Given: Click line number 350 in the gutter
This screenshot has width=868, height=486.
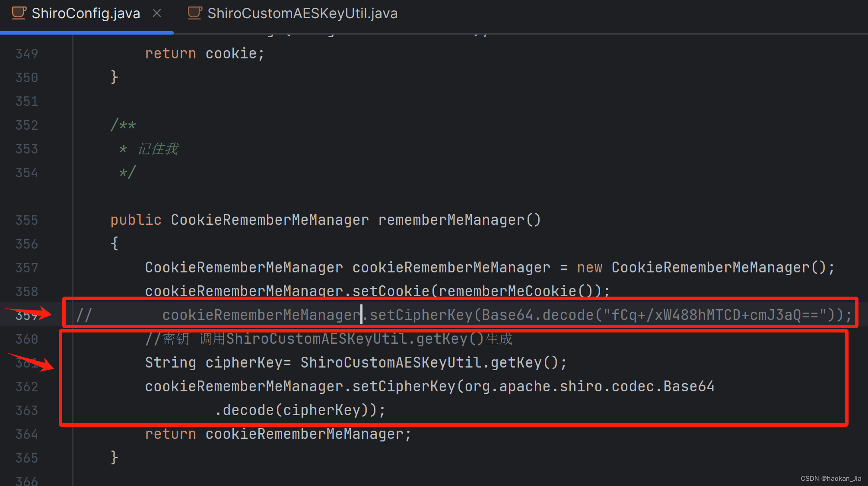Looking at the screenshot, I should click(x=27, y=77).
